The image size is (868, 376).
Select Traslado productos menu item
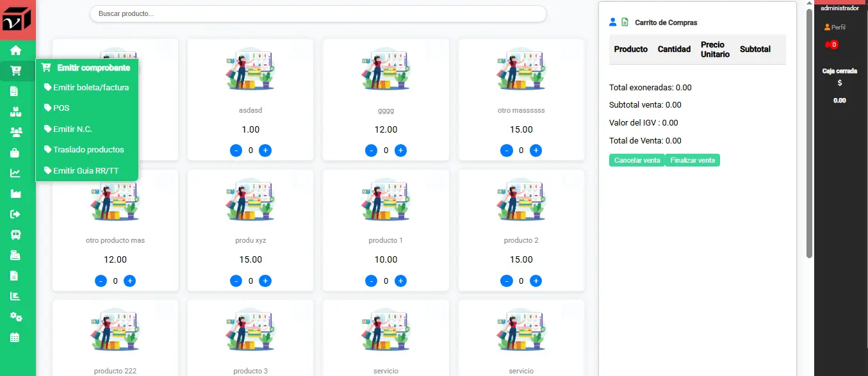[88, 150]
